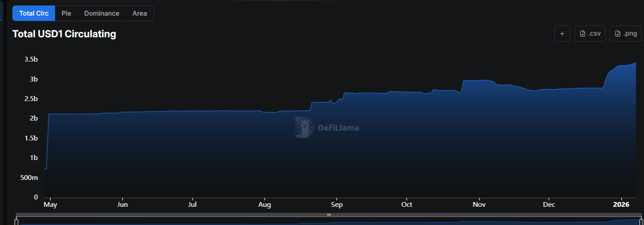This screenshot has height=225, width=644.
Task: Export chart data as .csv
Action: coord(590,33)
